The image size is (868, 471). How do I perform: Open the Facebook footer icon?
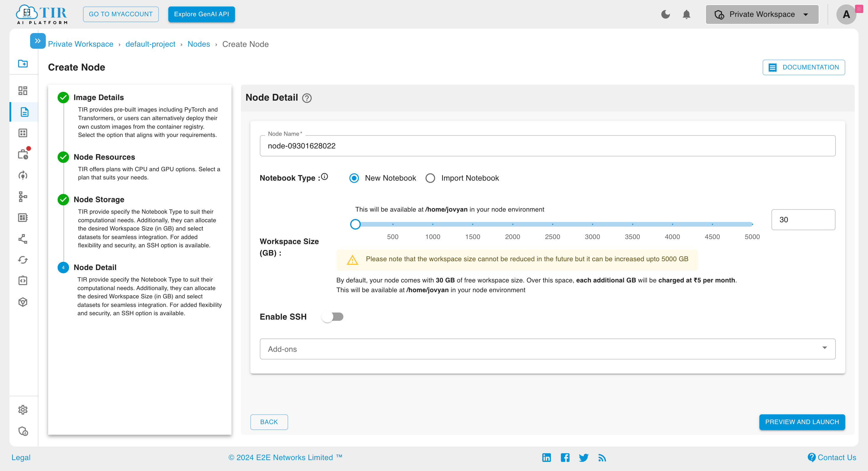pos(565,457)
